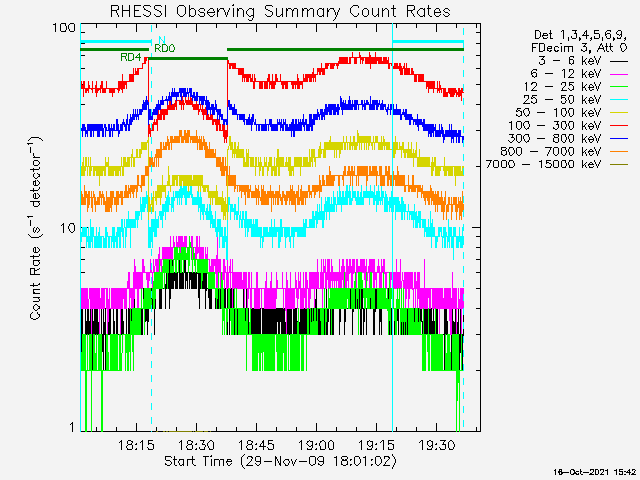Image resolution: width=640 pixels, height=480 pixels.
Task: Click the cyan N flag marker label
Action: click(x=162, y=40)
